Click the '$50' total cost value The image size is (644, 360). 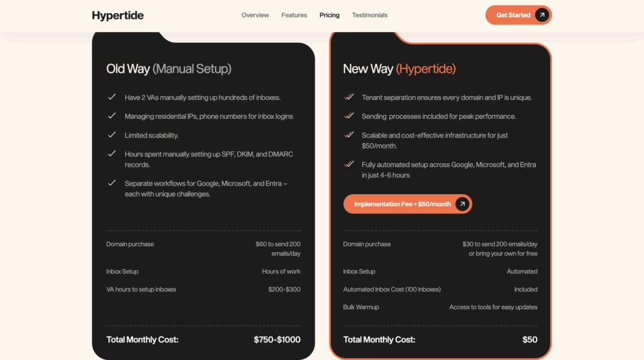pyautogui.click(x=530, y=339)
